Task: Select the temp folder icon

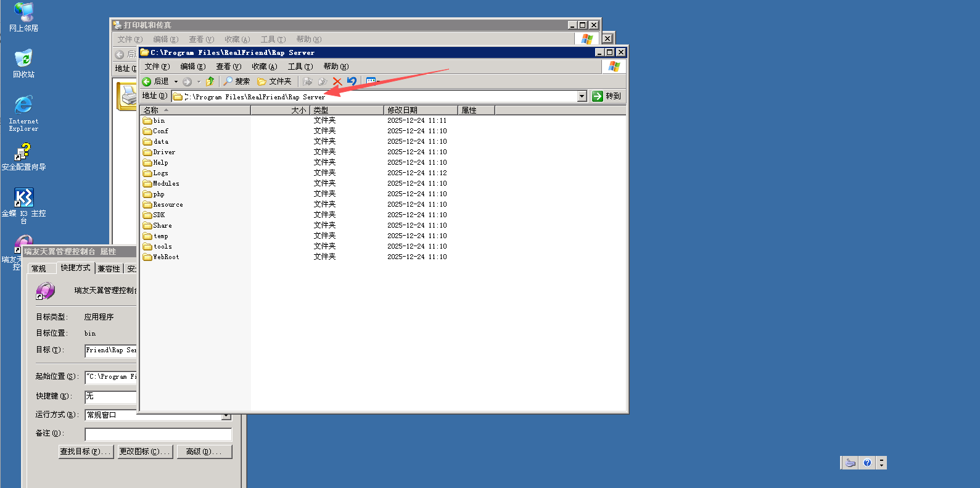Action: click(x=147, y=236)
